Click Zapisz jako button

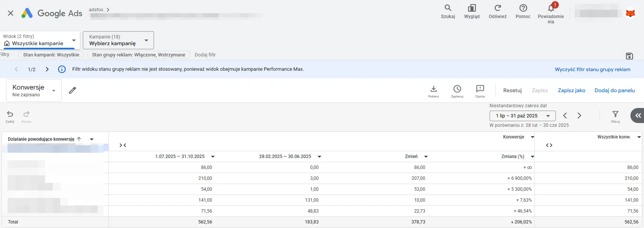pyautogui.click(x=571, y=90)
